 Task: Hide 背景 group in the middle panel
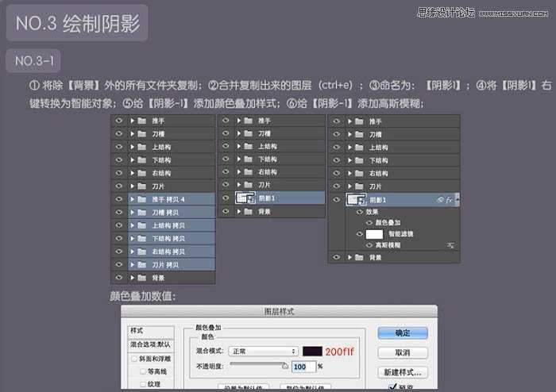(x=226, y=212)
